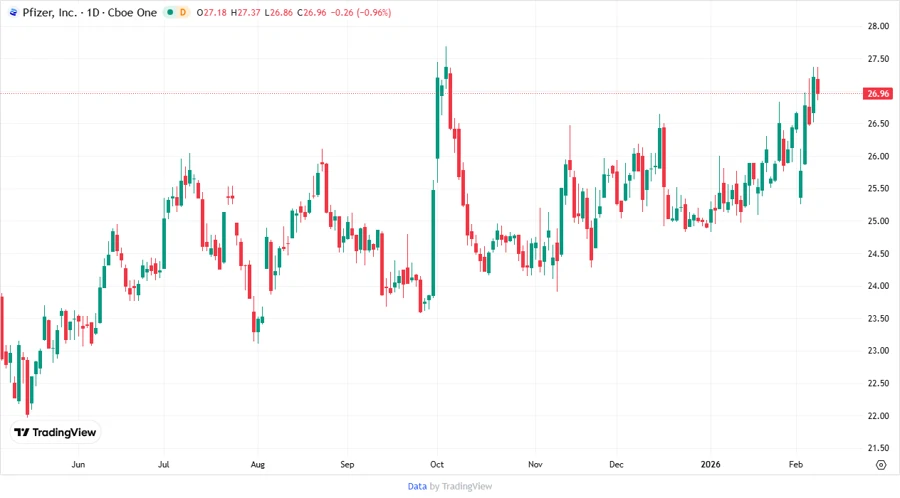Click the green market status dot

[x=170, y=12]
